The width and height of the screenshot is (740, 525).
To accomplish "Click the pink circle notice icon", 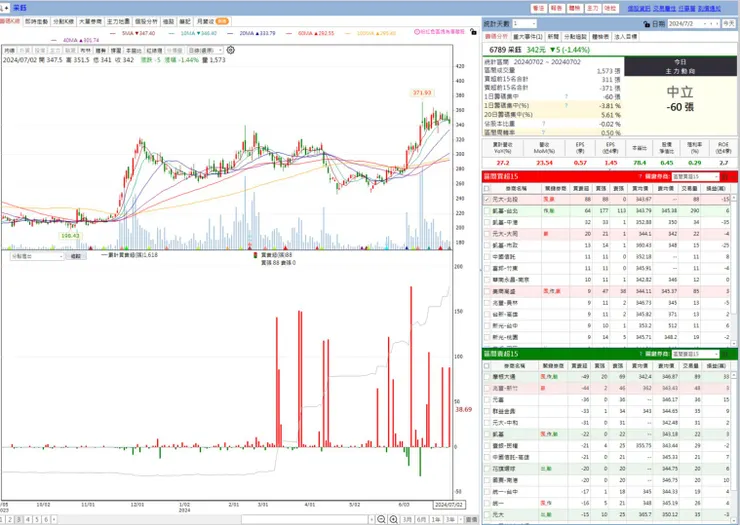I will pyautogui.click(x=417, y=32).
